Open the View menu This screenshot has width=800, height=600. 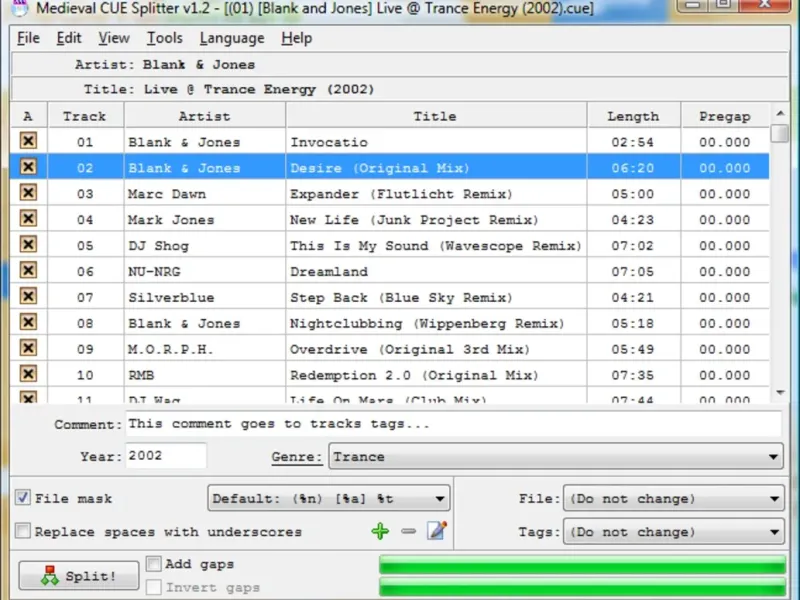coord(113,38)
